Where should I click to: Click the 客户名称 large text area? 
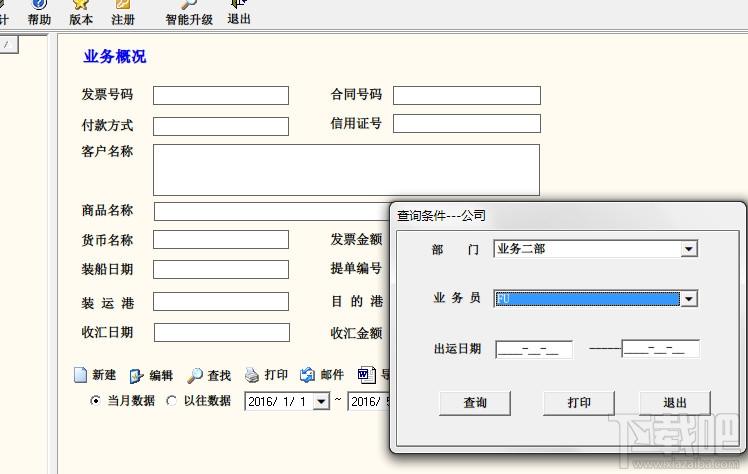point(346,170)
